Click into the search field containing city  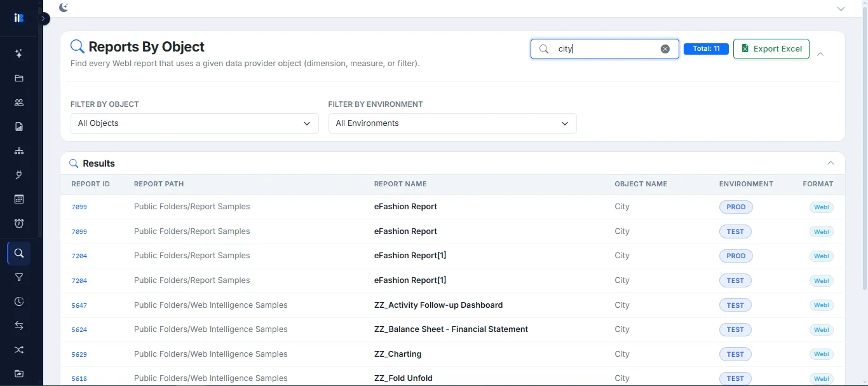[x=605, y=49]
